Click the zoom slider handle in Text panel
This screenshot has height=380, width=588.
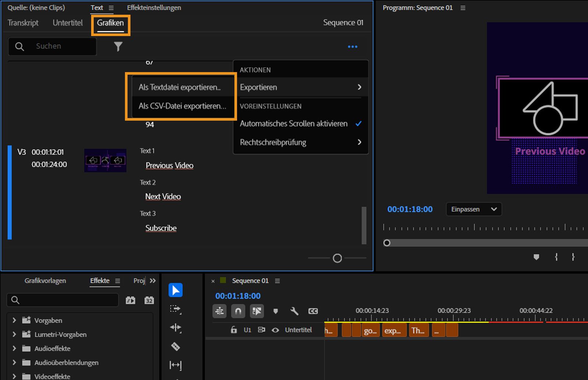pos(337,258)
